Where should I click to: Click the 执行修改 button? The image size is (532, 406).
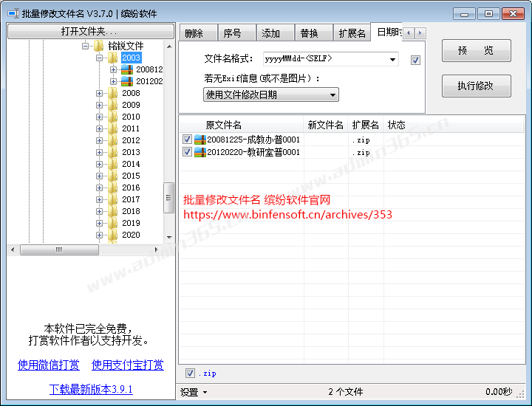click(x=477, y=86)
